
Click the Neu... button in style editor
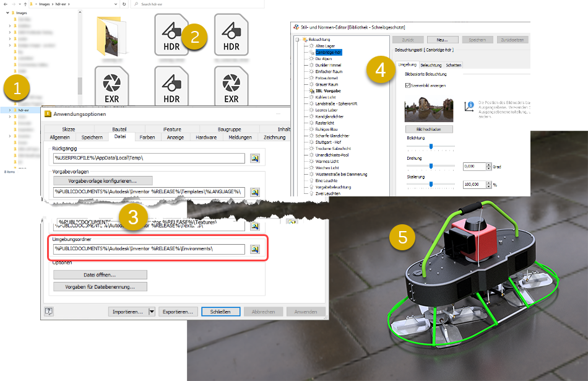click(442, 40)
